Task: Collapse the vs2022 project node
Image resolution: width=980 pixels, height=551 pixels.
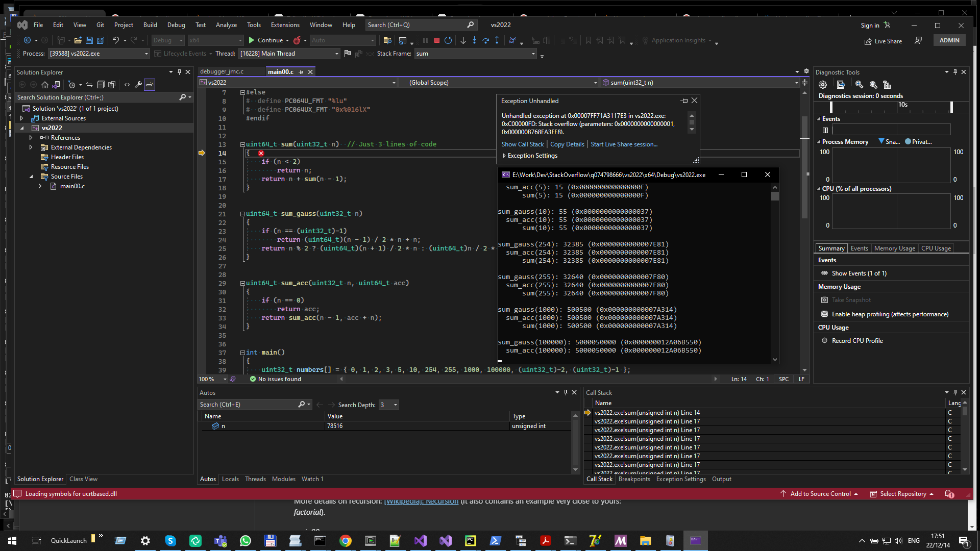Action: coord(22,128)
